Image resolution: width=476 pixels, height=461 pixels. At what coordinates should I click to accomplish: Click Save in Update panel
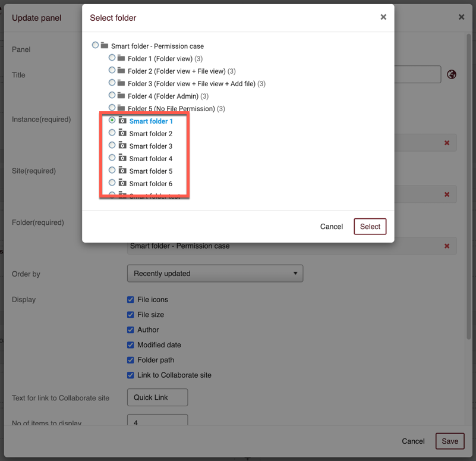[x=450, y=441]
